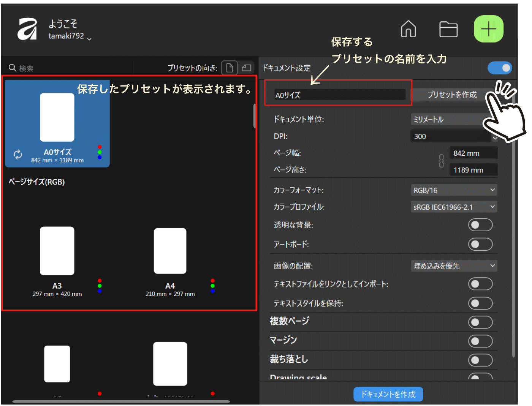Click the Affinity logo icon
Screen dimensions: 532x406
(27, 29)
